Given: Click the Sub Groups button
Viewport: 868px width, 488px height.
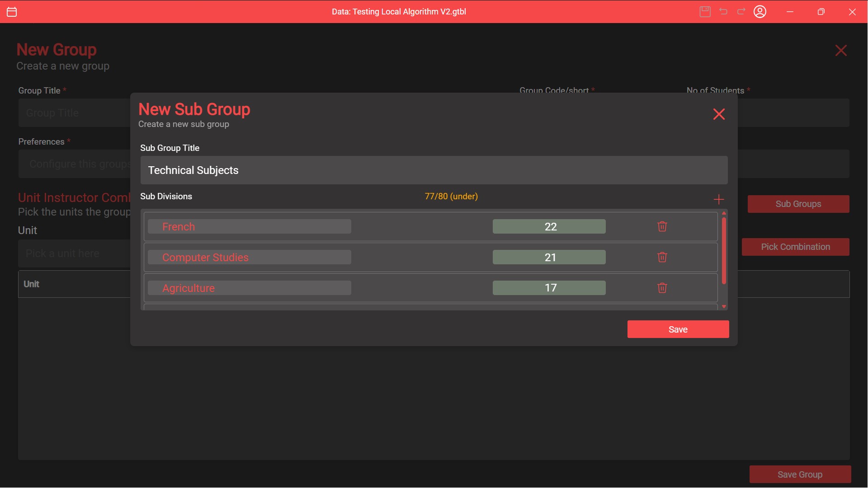Looking at the screenshot, I should click(x=798, y=204).
